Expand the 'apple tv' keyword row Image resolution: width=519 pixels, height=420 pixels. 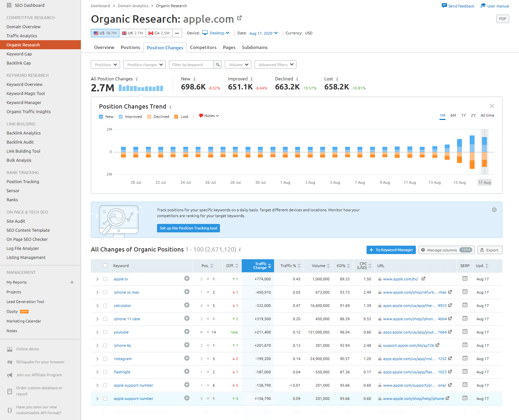click(97, 279)
